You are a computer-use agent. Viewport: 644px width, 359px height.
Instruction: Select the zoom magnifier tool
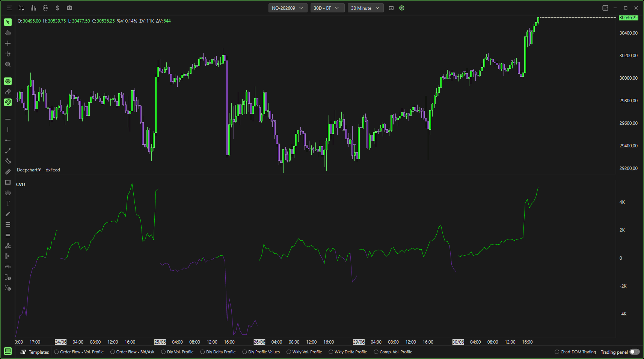click(x=8, y=64)
